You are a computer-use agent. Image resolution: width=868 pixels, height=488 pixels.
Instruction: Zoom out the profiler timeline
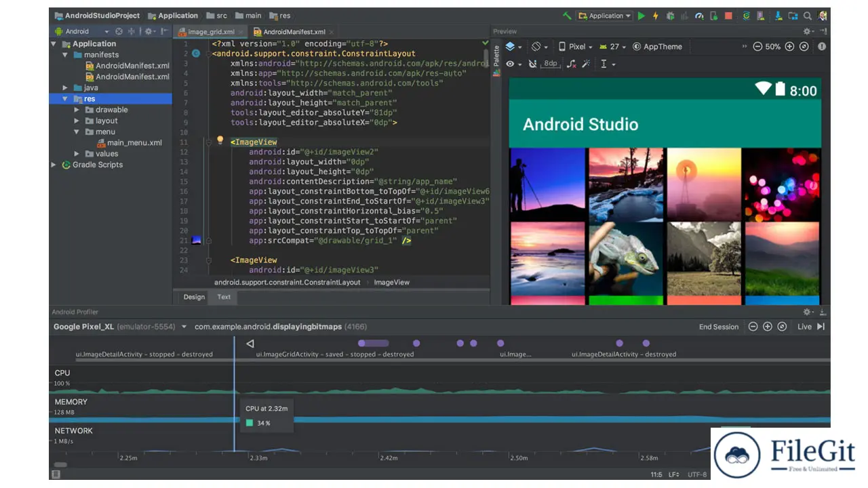pos(753,327)
